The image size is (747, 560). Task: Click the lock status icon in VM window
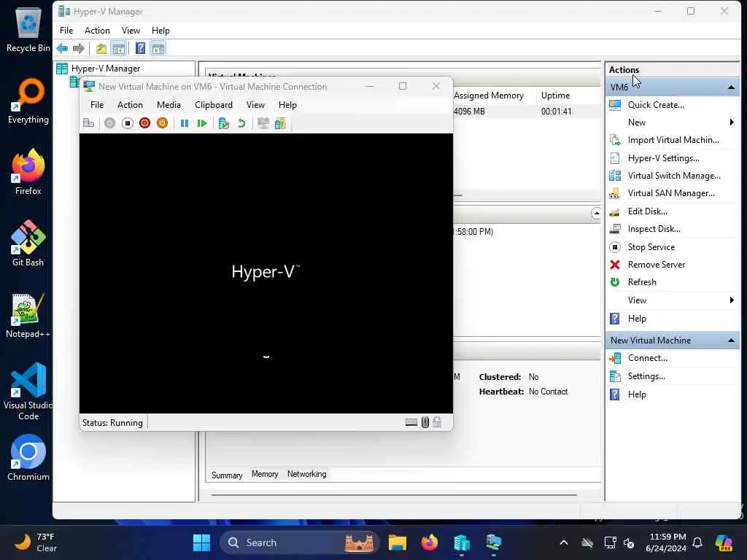[437, 422]
